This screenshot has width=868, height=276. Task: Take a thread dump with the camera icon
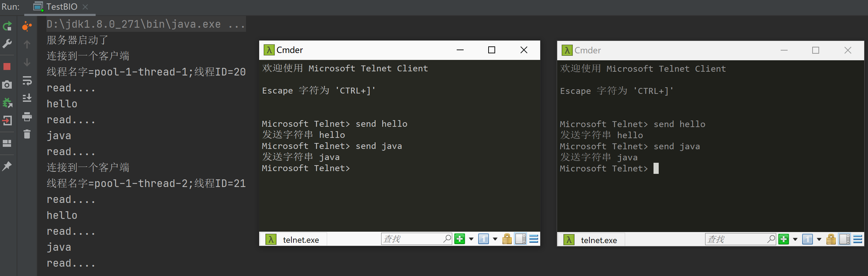7,84
